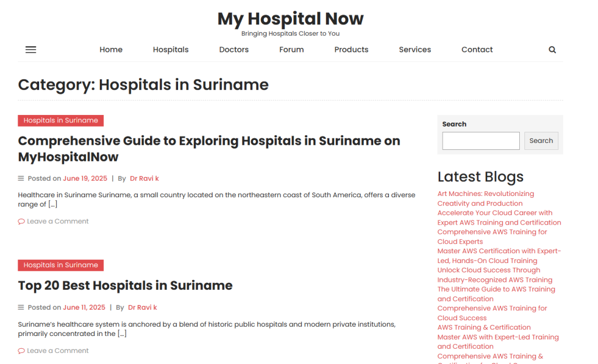Open Top 20 Best Hospitals in Suriname
Viewport: 598px width, 364px height.
pyautogui.click(x=125, y=285)
